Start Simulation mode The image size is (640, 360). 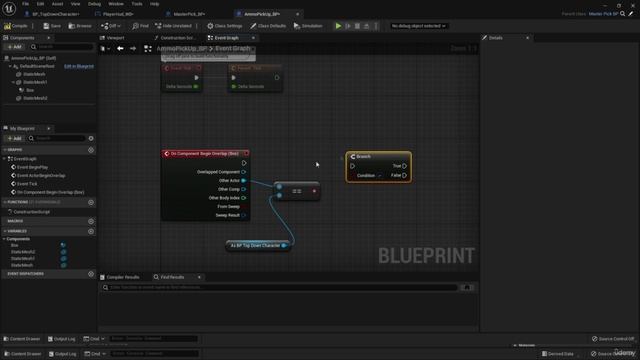pyautogui.click(x=308, y=26)
